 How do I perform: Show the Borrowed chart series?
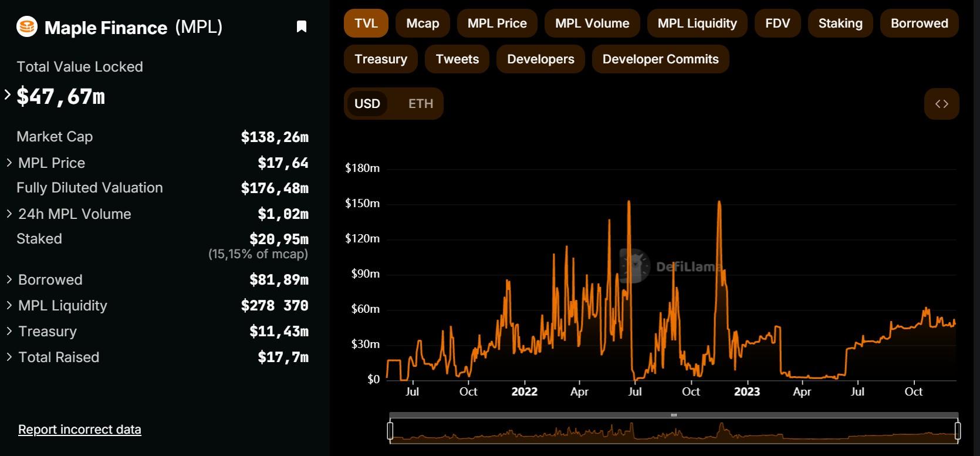point(920,23)
